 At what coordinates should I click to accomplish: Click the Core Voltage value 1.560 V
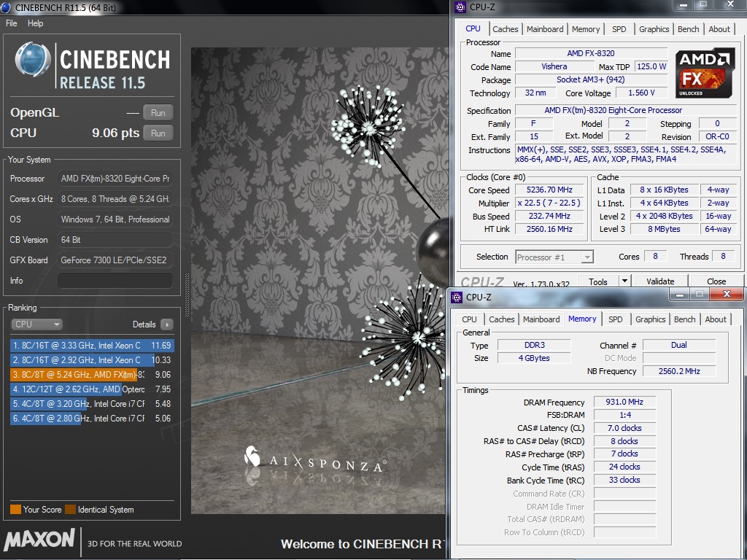641,93
